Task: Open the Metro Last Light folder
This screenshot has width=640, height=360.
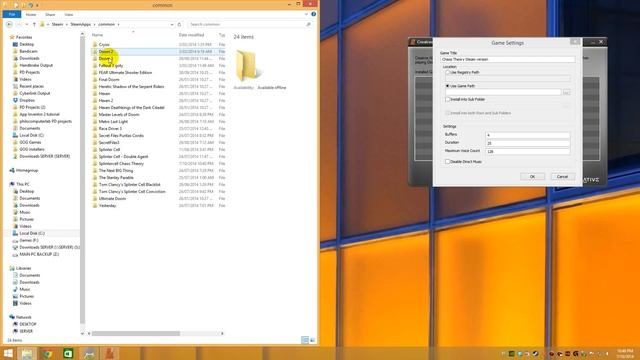Action: pos(113,122)
